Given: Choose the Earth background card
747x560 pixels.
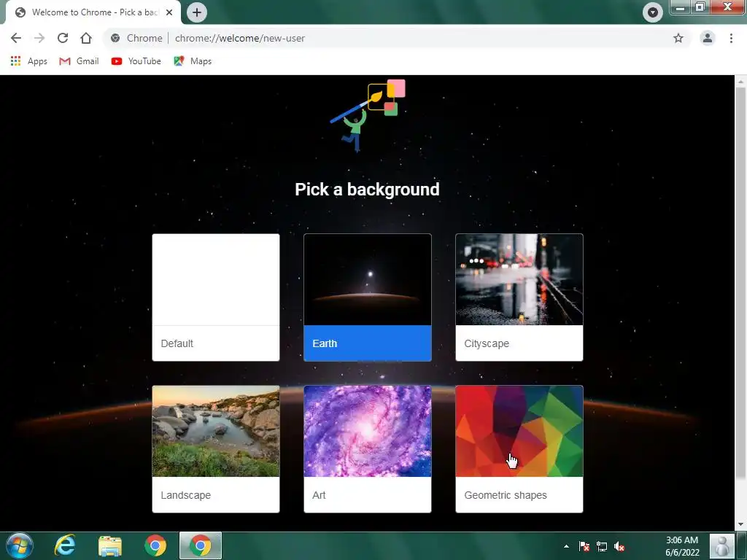Looking at the screenshot, I should pos(368,297).
